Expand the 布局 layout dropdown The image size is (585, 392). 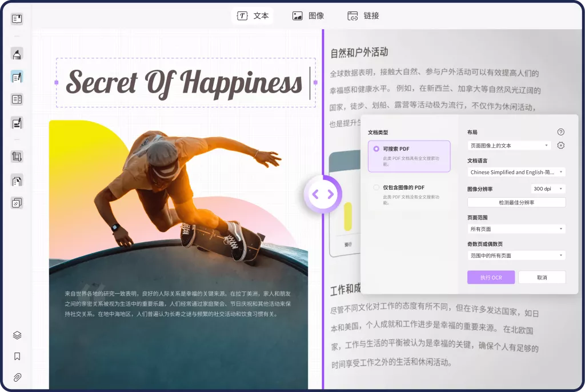[509, 146]
